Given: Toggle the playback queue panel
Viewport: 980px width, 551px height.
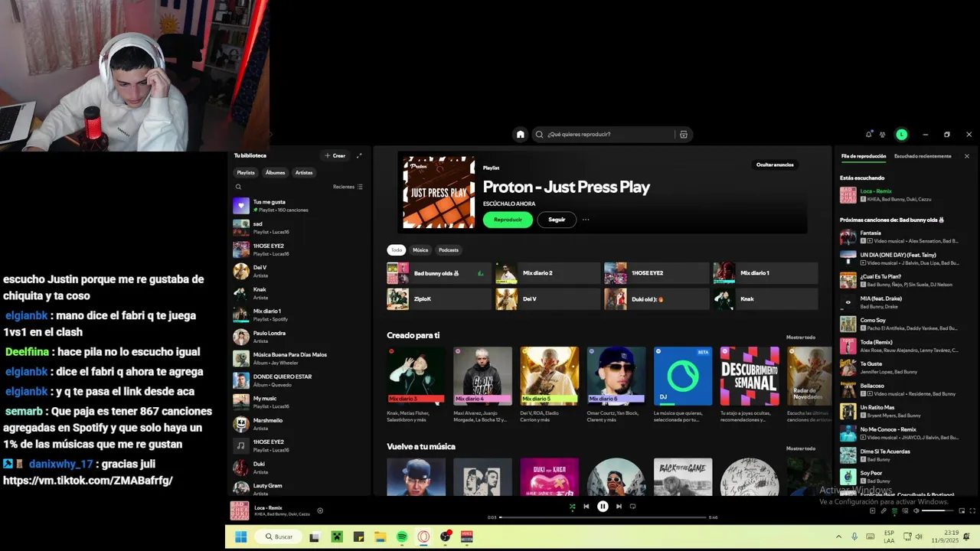Looking at the screenshot, I should 894,510.
